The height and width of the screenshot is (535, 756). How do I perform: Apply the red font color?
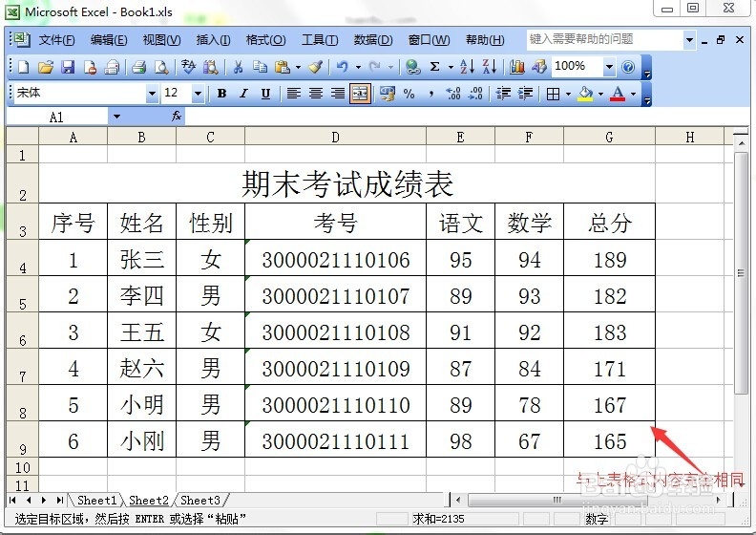(618, 94)
